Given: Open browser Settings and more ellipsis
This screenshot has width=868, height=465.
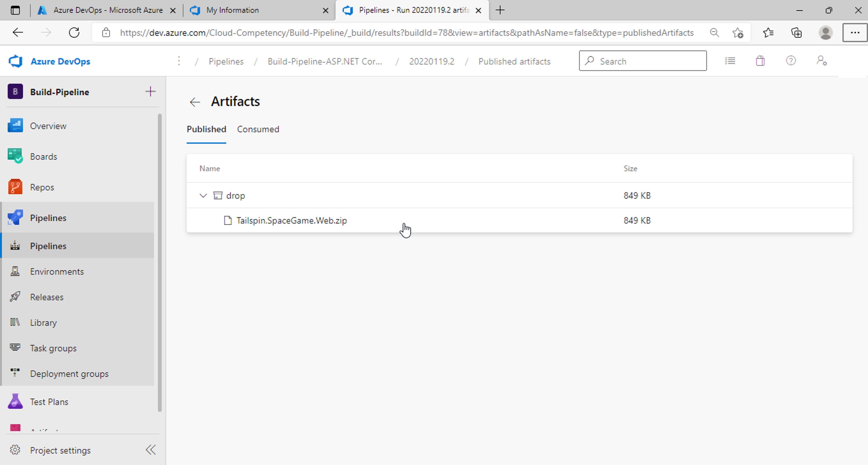Looking at the screenshot, I should 855,33.
